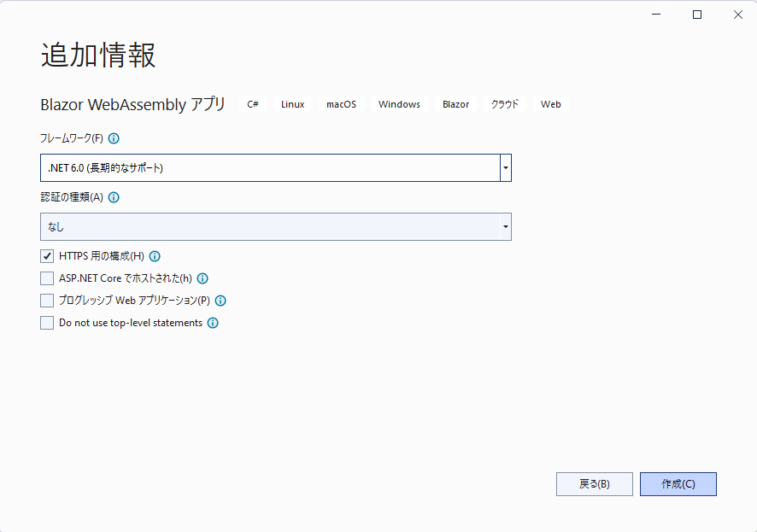Maximize the dialog window
The image size is (757, 532).
tap(697, 15)
